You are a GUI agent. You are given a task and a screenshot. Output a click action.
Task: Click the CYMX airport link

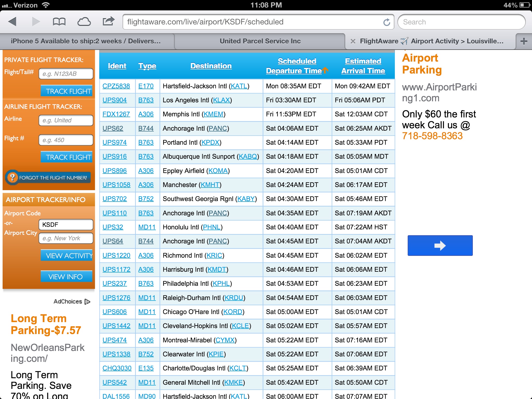(225, 340)
